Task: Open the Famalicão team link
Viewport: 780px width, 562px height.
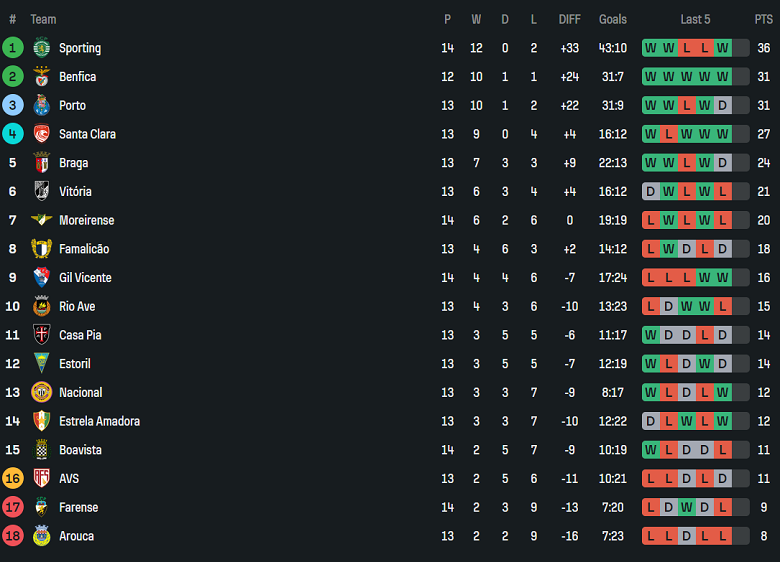Action: point(84,249)
